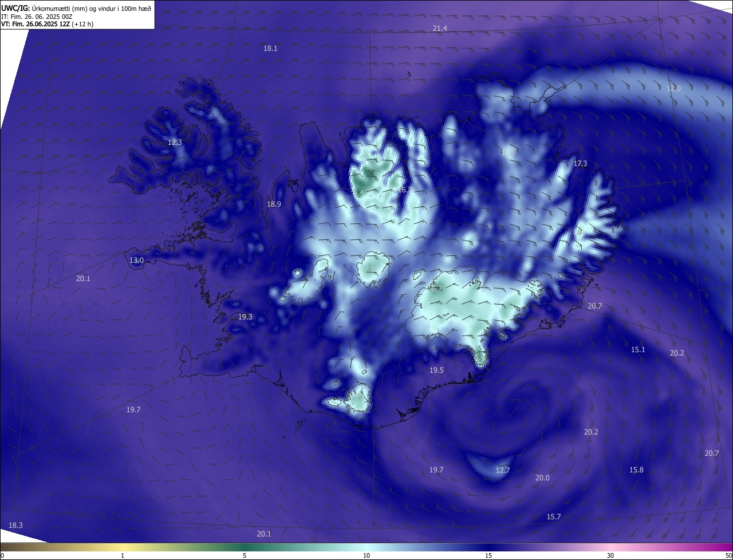Click the 12.3 value over the Westfjords
This screenshot has height=560, width=733.
(x=175, y=142)
